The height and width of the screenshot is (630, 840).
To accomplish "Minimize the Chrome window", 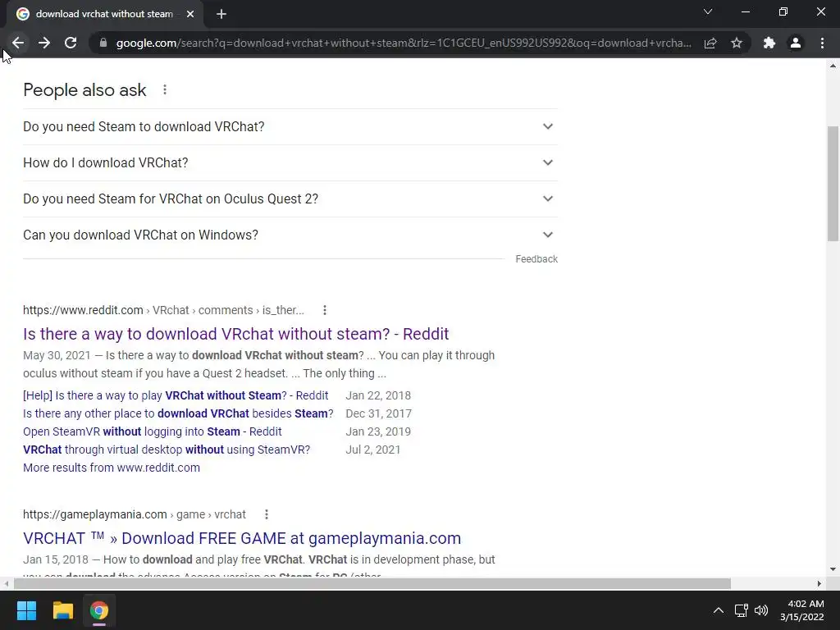I will point(745,11).
